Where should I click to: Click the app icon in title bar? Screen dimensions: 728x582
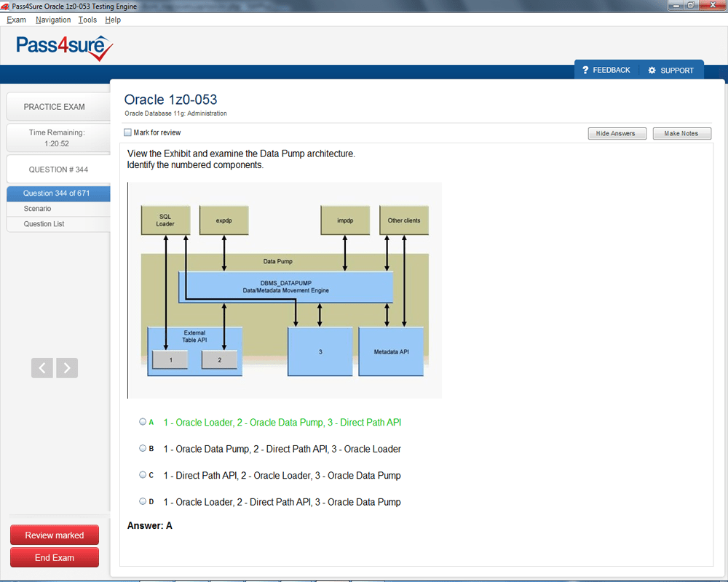(5, 6)
